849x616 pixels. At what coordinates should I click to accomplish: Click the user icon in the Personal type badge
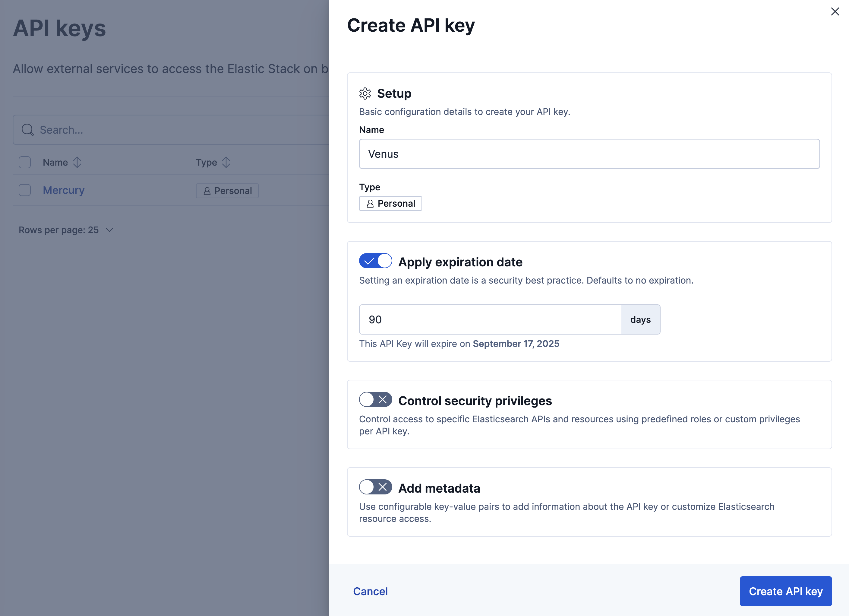point(370,203)
